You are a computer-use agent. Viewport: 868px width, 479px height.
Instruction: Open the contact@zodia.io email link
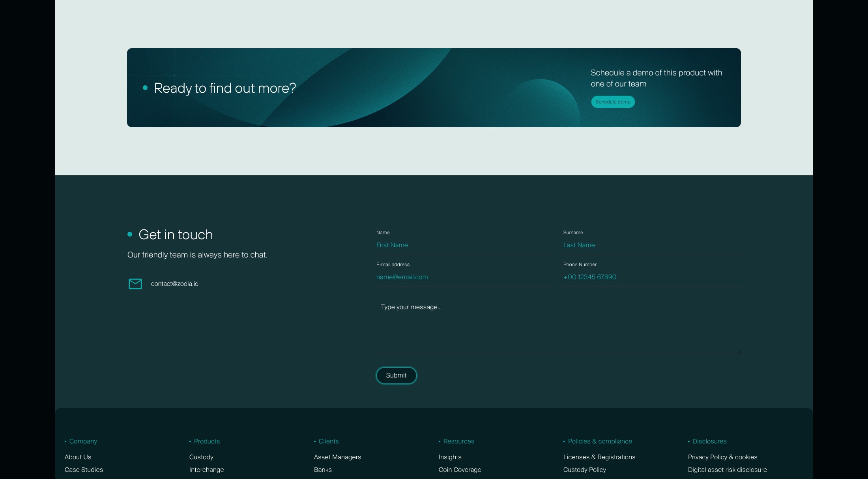(x=174, y=284)
